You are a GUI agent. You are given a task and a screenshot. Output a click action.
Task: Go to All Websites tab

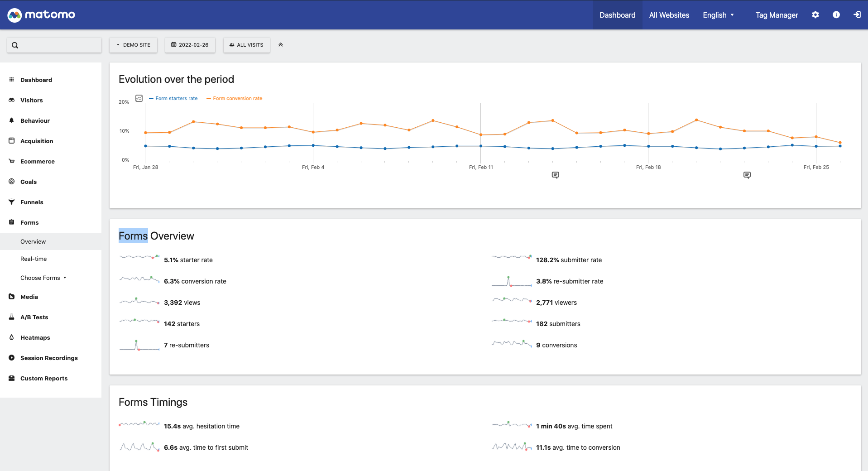coord(669,15)
